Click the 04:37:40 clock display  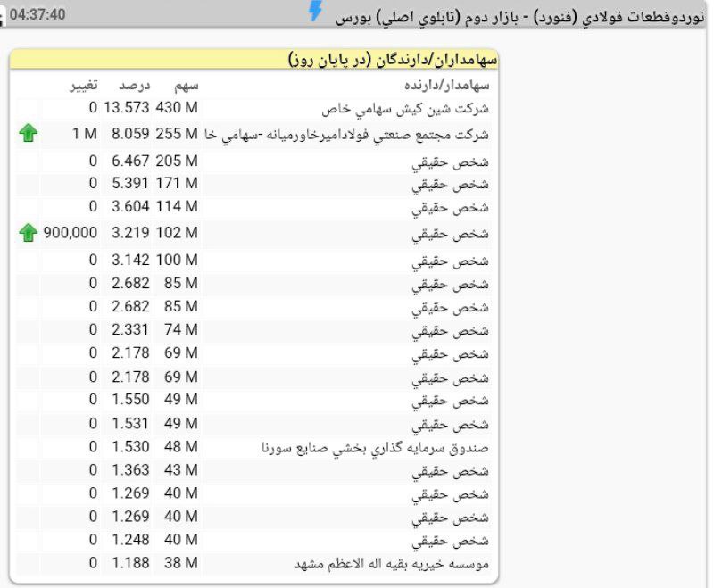click(x=37, y=14)
